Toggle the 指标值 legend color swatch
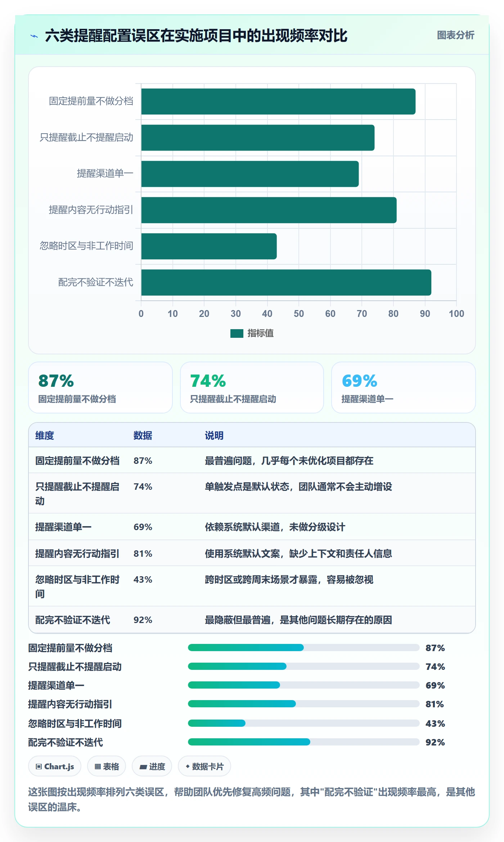The image size is (504, 842). [237, 333]
